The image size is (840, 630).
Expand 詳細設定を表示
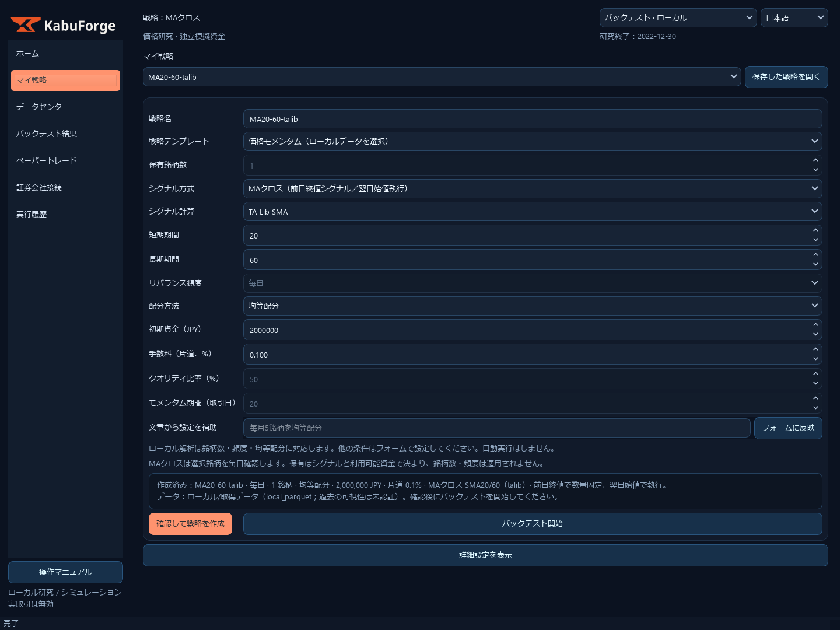pos(485,555)
